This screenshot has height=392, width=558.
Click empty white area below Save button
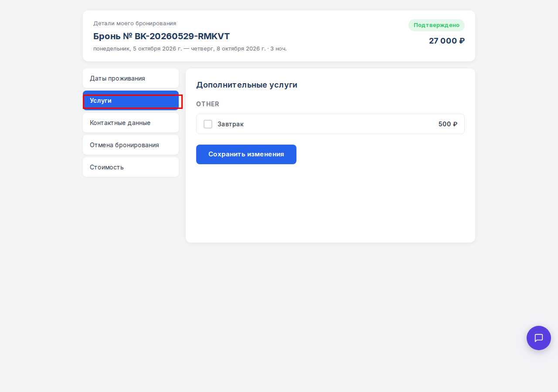click(x=330, y=203)
